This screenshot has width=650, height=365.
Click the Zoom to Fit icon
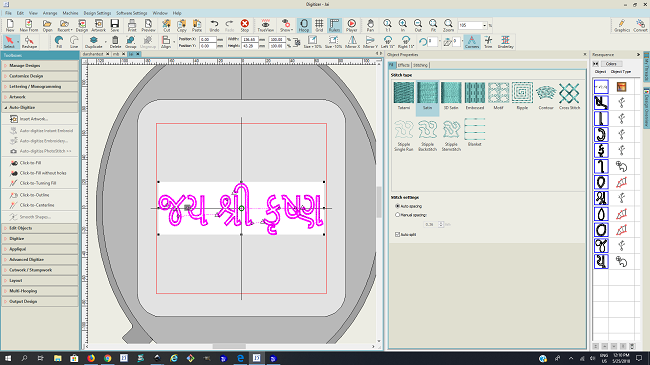click(x=433, y=25)
